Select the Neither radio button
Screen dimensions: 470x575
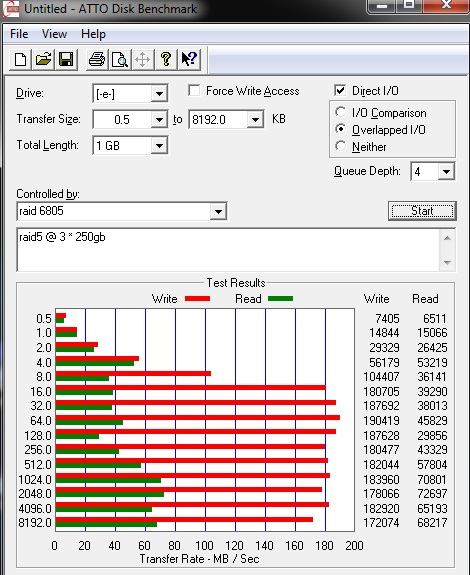pyautogui.click(x=340, y=146)
